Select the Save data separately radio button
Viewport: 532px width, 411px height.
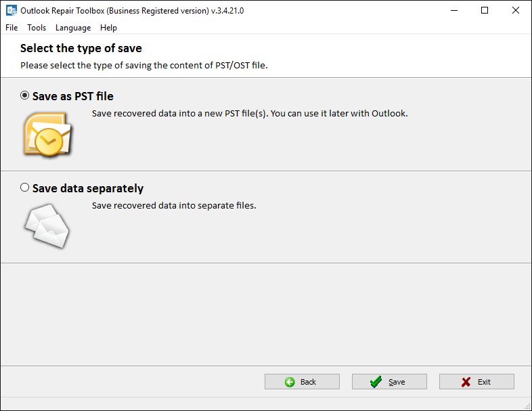click(x=24, y=188)
